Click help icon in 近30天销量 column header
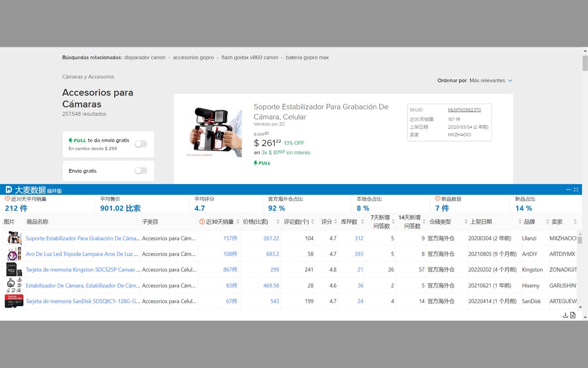This screenshot has width=588, height=368. [202, 222]
